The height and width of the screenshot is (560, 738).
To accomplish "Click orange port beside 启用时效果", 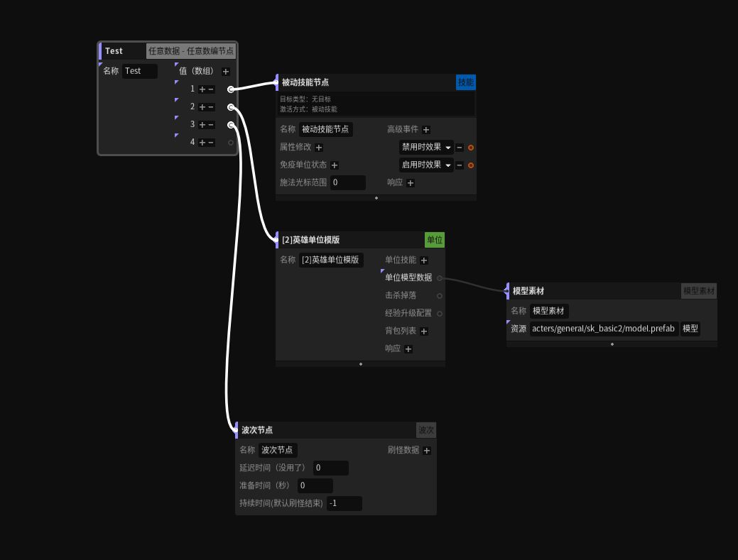I will click(x=471, y=165).
